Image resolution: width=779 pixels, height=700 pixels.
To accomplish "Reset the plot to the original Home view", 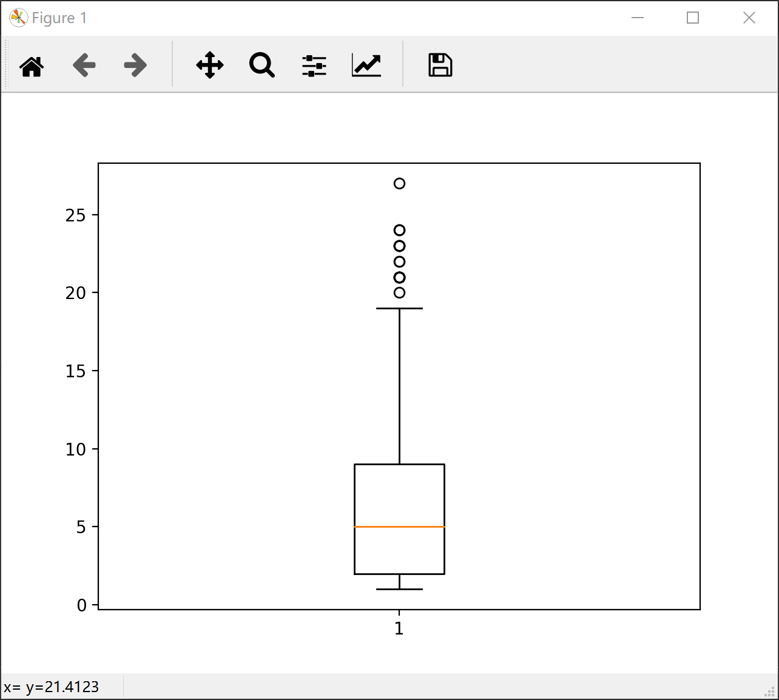I will (32, 66).
